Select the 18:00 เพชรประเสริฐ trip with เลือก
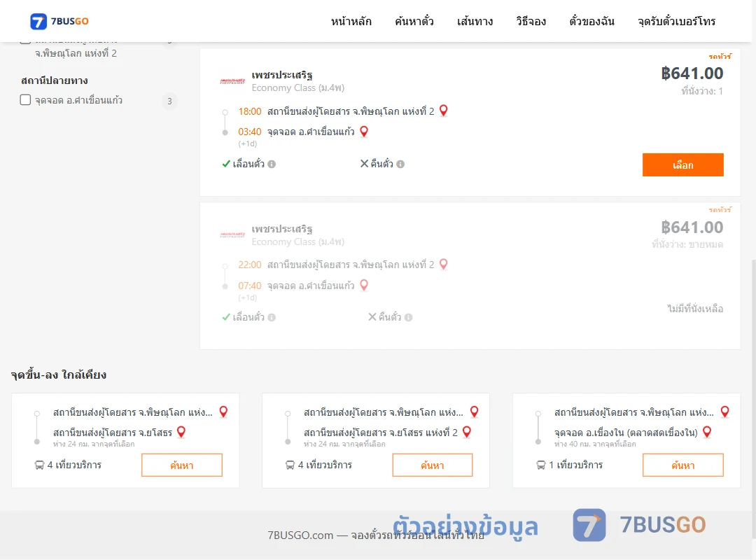The height and width of the screenshot is (560, 756). point(682,165)
